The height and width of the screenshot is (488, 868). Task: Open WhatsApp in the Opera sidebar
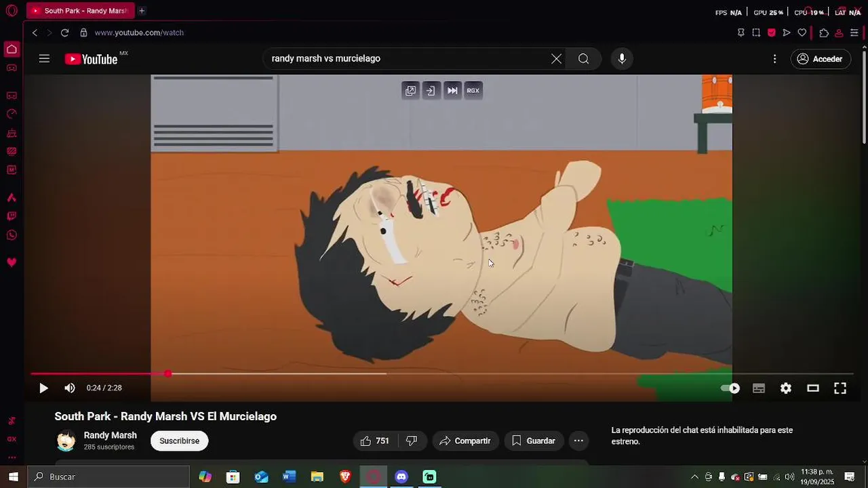(12, 235)
